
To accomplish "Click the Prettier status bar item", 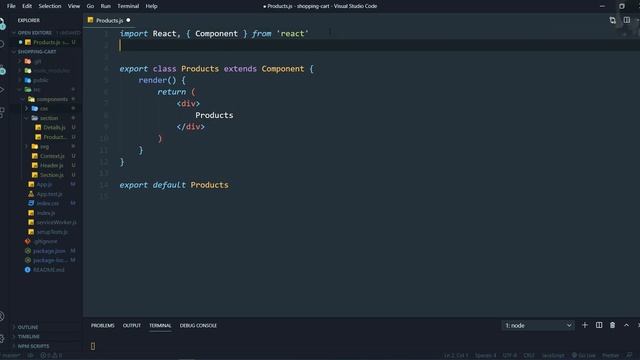I will tap(611, 356).
